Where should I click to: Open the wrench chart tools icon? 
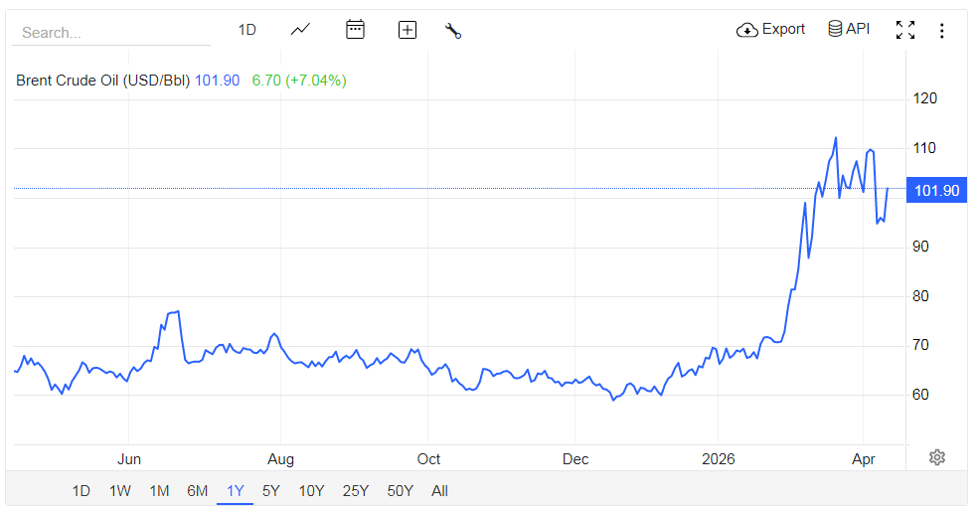tap(453, 30)
